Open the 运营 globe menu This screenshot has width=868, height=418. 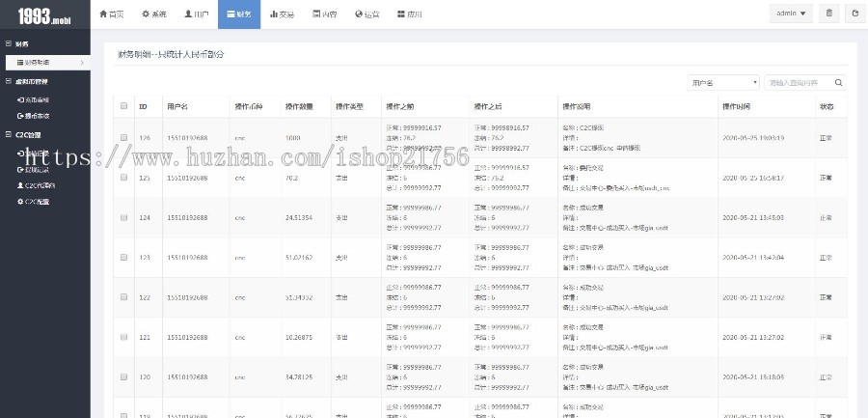click(367, 14)
